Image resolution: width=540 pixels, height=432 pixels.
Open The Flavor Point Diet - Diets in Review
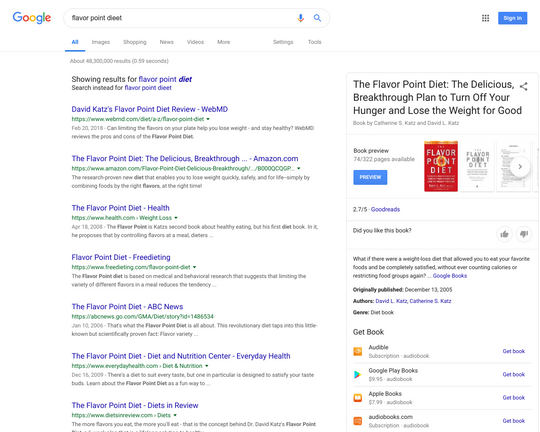point(135,405)
